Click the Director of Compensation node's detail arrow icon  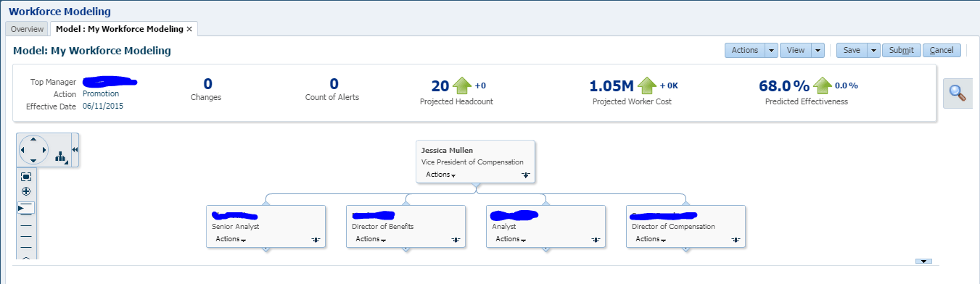tap(736, 239)
